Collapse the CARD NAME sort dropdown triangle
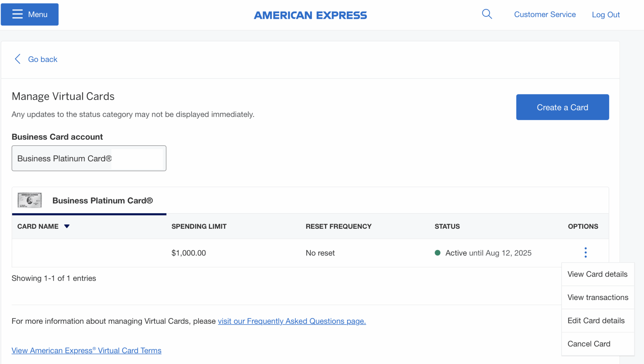Viewport: 644px width, 364px height. point(67,226)
